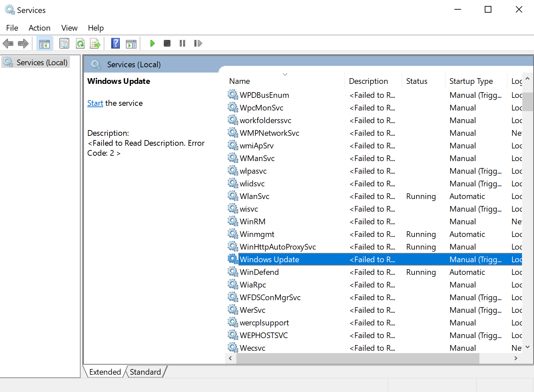Click the gear icon beside wlidsvc
This screenshot has height=392, width=534.
click(233, 183)
